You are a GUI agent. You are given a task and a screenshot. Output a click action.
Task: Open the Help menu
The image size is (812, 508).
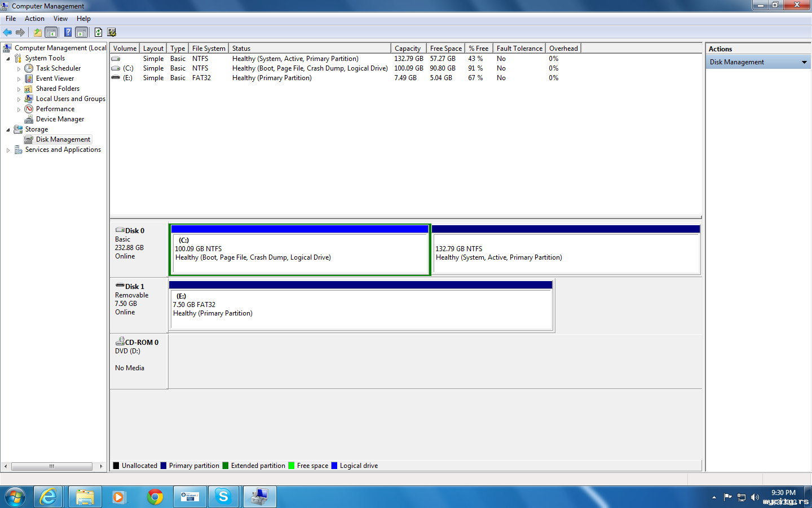(x=83, y=19)
